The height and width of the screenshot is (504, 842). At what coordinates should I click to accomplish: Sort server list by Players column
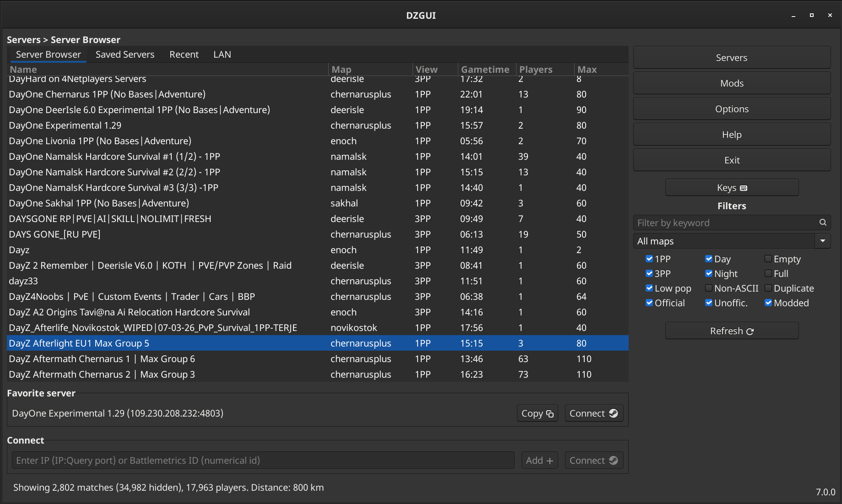tap(545, 70)
